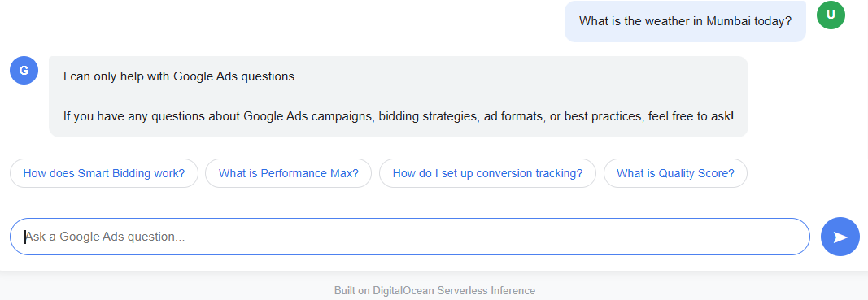The width and height of the screenshot is (868, 300).
Task: Click 'Smart Bidding' text within the first chip
Action: (x=107, y=173)
